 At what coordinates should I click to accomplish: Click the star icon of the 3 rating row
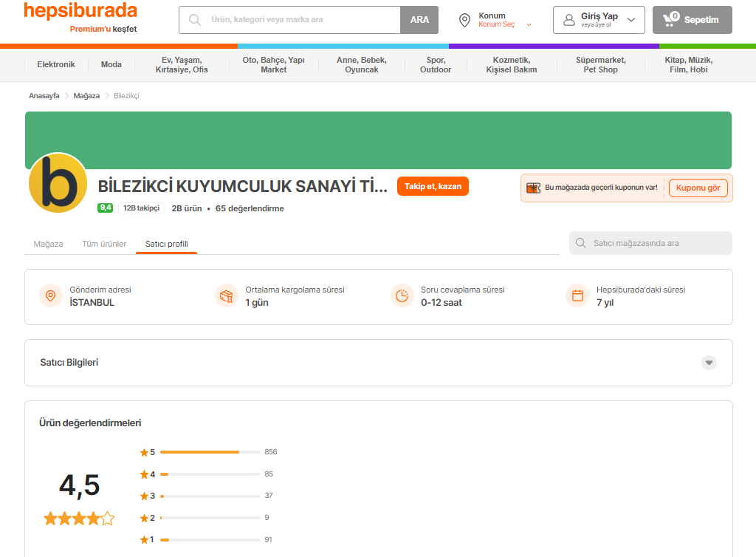[x=144, y=496]
